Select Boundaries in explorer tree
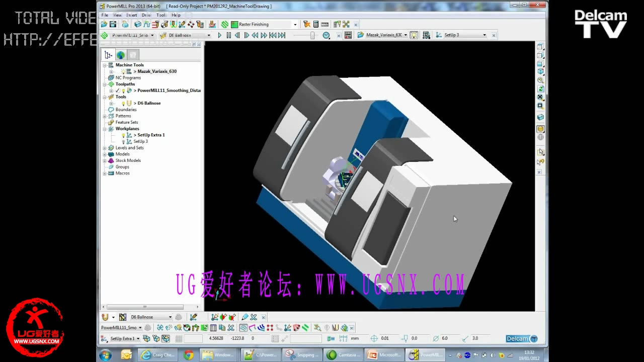This screenshot has height=362, width=644. pos(126,110)
